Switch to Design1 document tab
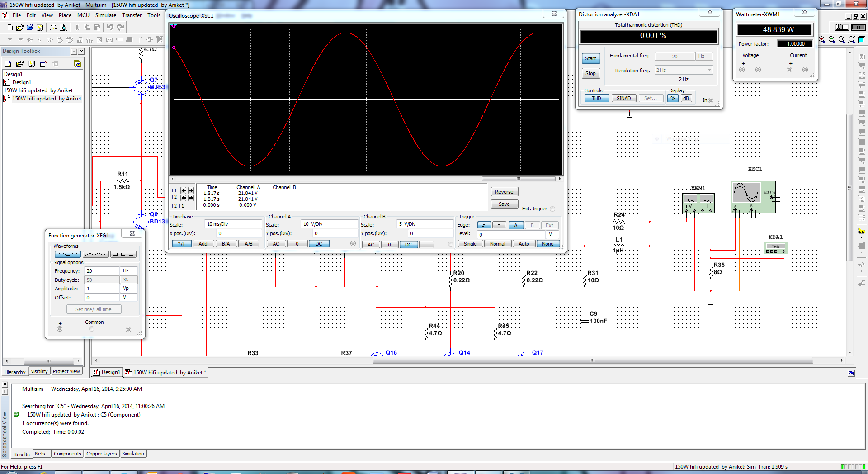The image size is (868, 474). tap(107, 373)
